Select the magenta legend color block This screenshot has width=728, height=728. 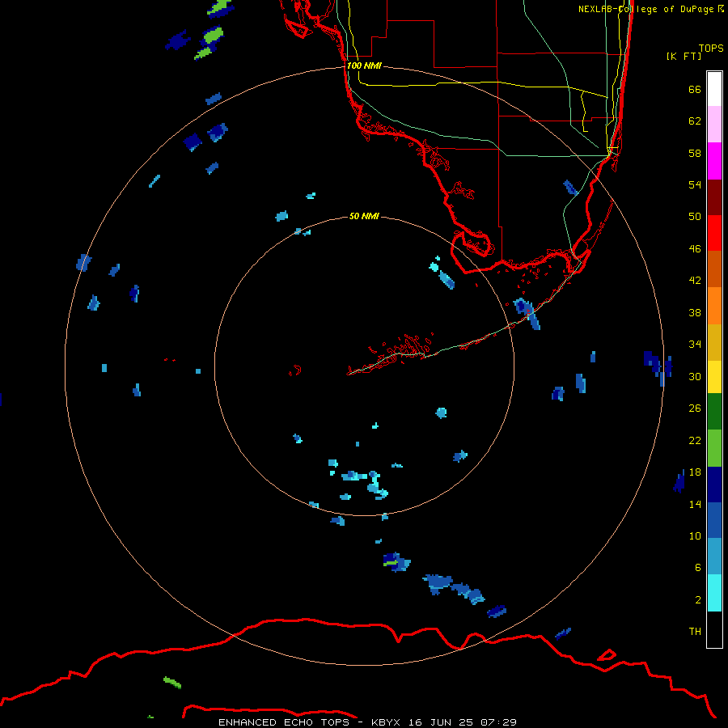coord(714,161)
